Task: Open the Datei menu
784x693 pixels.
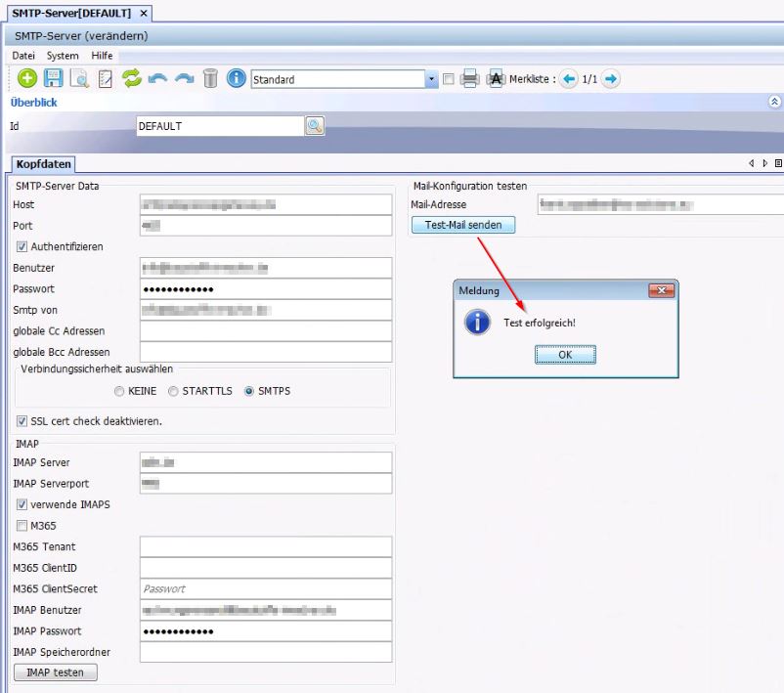Action: point(23,56)
